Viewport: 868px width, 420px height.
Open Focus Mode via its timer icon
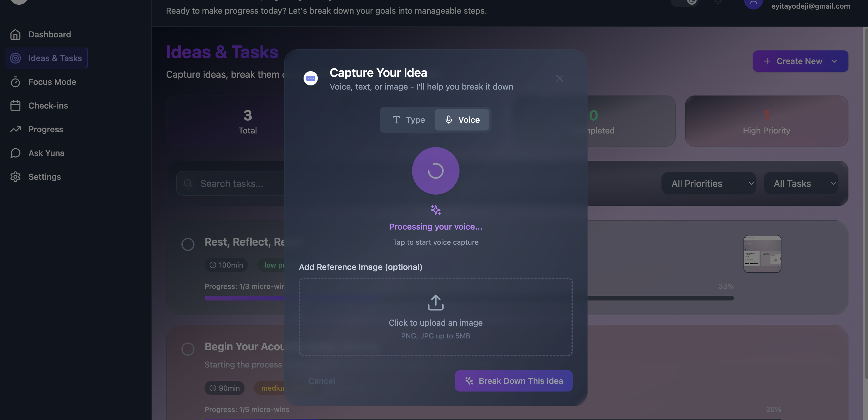(x=15, y=82)
